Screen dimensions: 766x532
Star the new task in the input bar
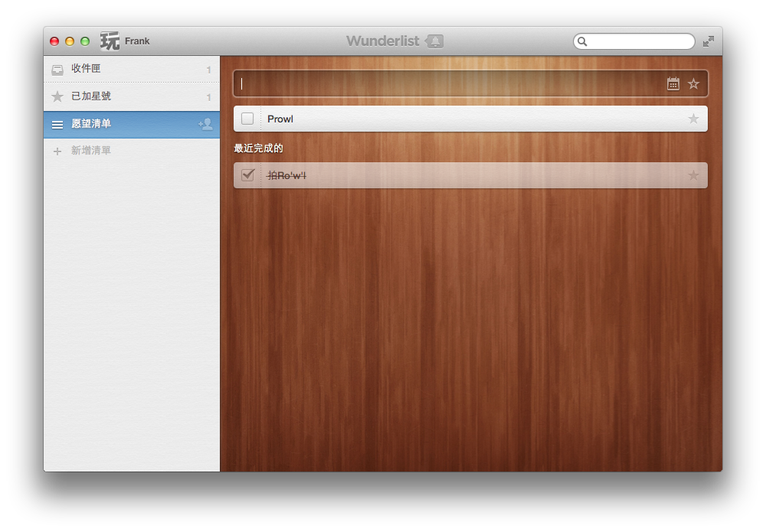[x=694, y=84]
